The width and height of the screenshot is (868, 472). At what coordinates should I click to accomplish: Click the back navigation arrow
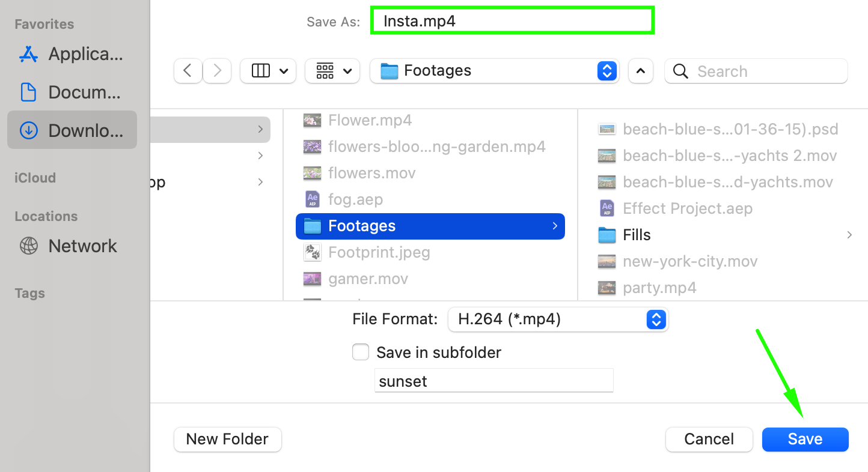click(x=188, y=71)
